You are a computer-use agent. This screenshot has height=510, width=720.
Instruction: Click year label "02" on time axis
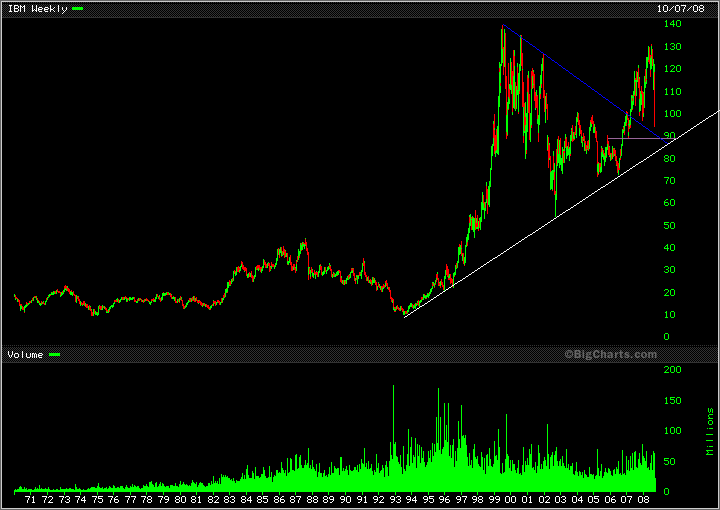pyautogui.click(x=544, y=499)
